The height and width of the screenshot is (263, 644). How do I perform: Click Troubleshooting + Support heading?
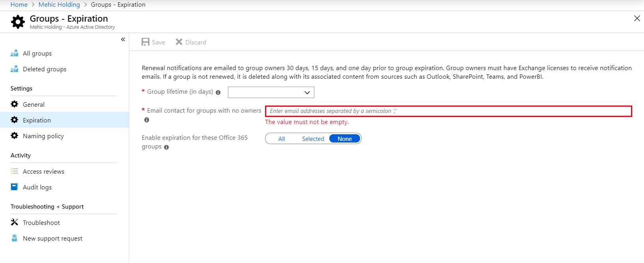point(47,207)
